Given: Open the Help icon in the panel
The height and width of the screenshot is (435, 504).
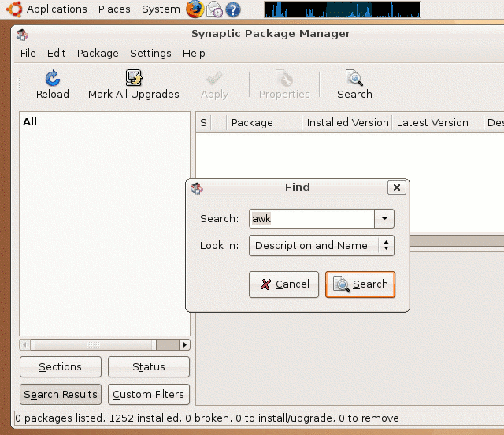Looking at the screenshot, I should 233,9.
